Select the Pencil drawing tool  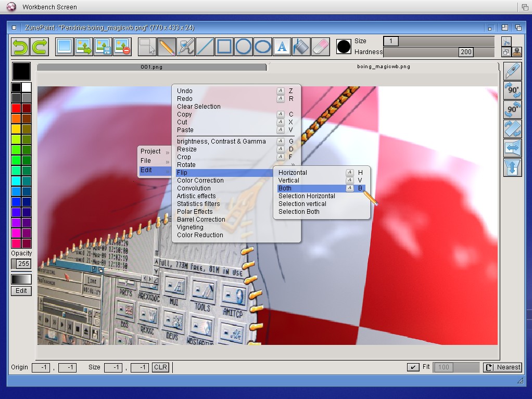pyautogui.click(x=167, y=47)
